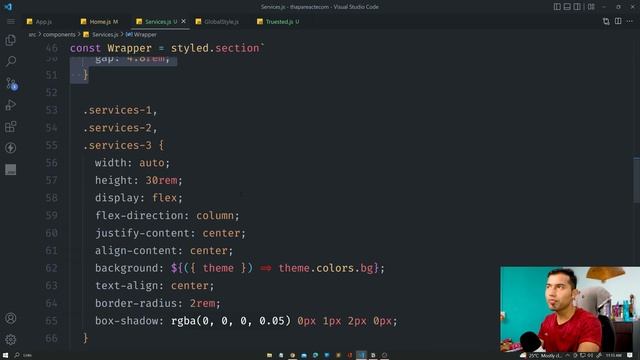Click justify-content: center line

170,233
